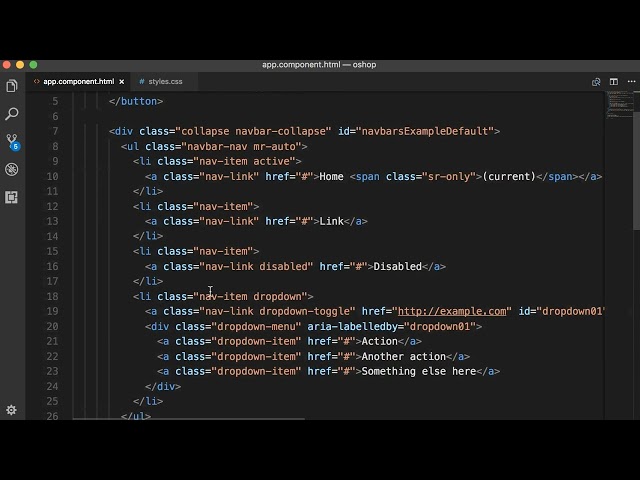Click the Action dropdown item text
The width and height of the screenshot is (640, 480).
[x=379, y=341]
